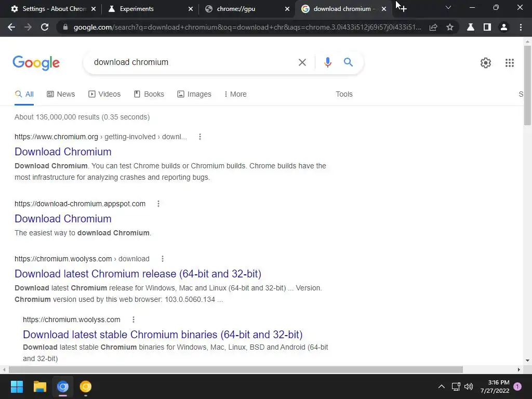Open options for download-chromium.appspot.com result
This screenshot has height=399, width=532.
click(158, 204)
